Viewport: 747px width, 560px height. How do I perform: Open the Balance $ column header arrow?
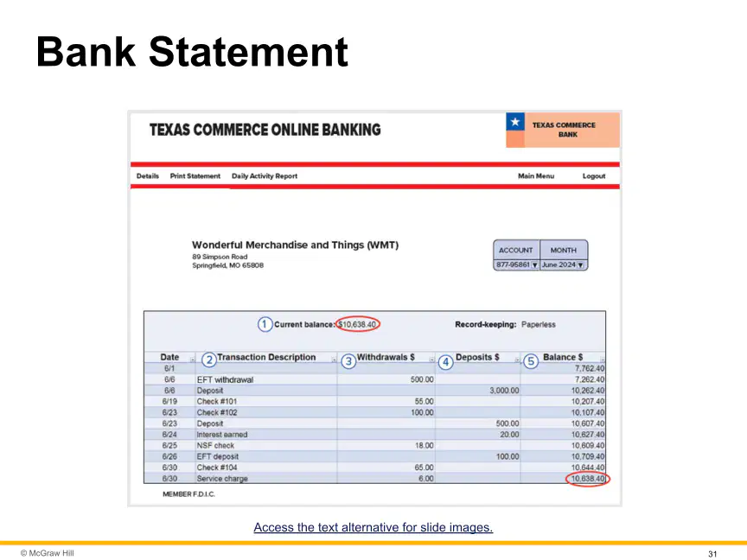[602, 360]
